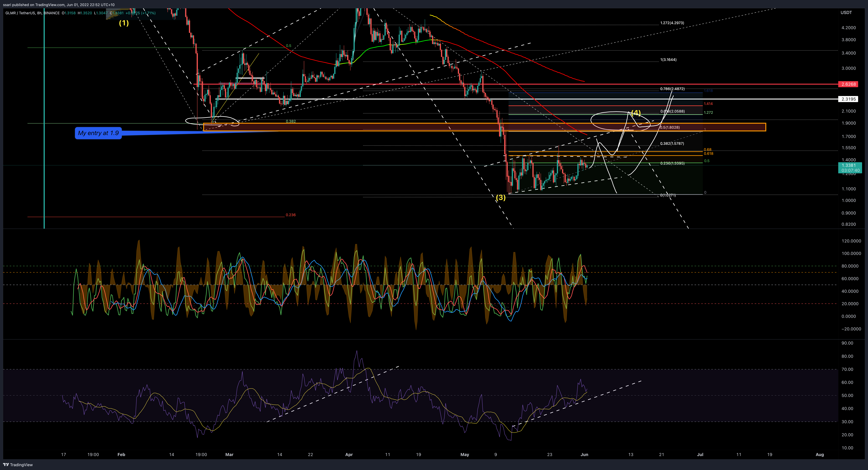Click the red 1.414 extension label
Image resolution: width=868 pixels, height=470 pixels.
point(708,104)
